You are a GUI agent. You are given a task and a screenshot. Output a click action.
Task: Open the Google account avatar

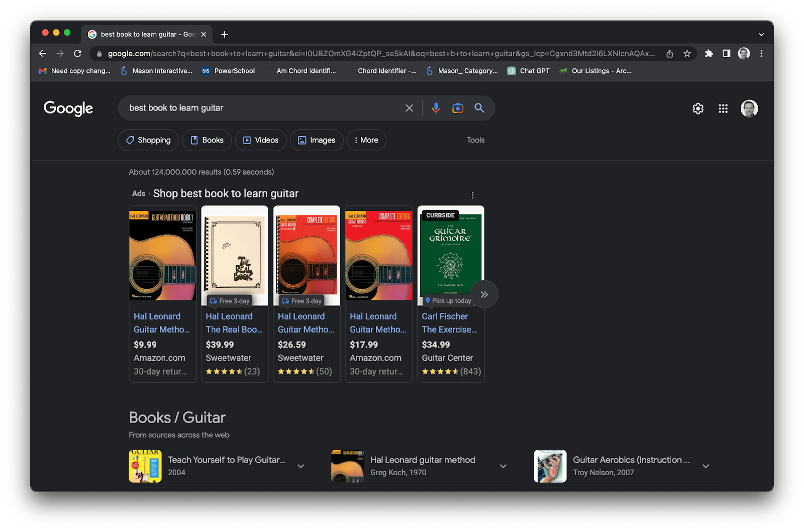[x=749, y=109]
